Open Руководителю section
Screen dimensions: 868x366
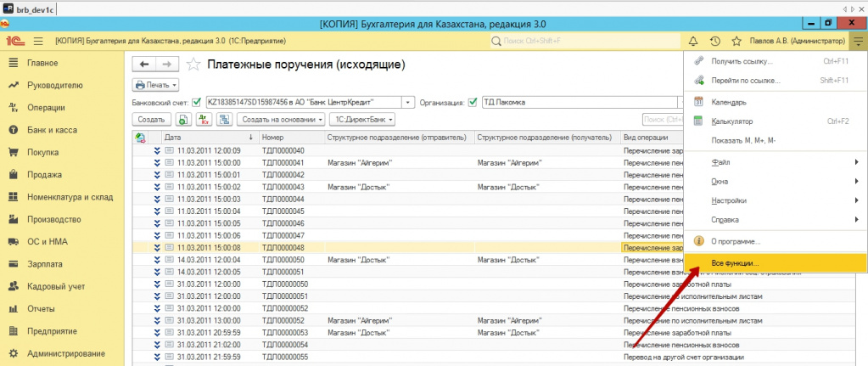[55, 85]
